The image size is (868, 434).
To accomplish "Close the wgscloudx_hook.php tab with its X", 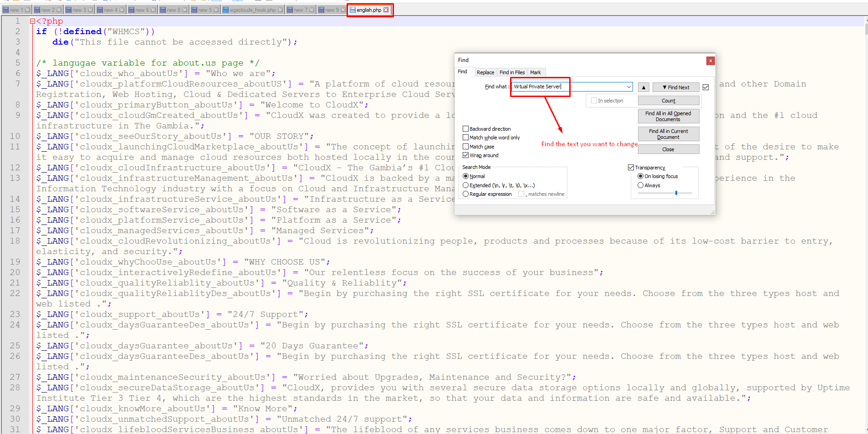I will pos(280,10).
